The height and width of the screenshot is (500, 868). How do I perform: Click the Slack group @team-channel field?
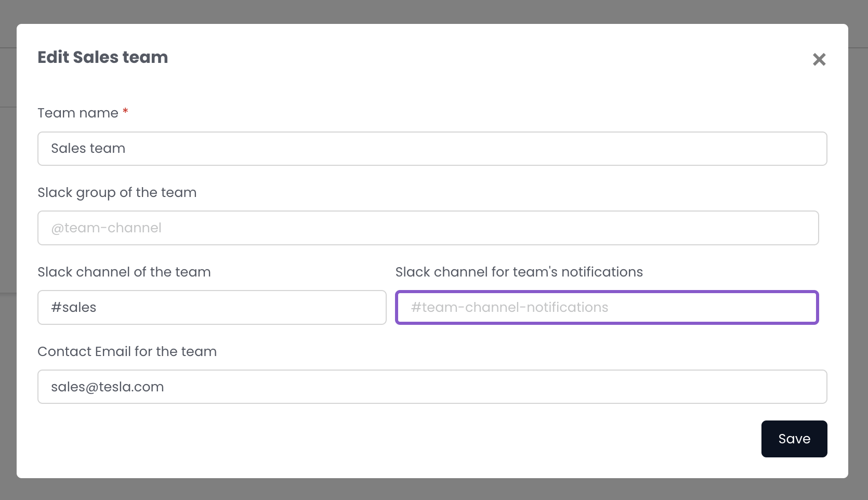428,228
